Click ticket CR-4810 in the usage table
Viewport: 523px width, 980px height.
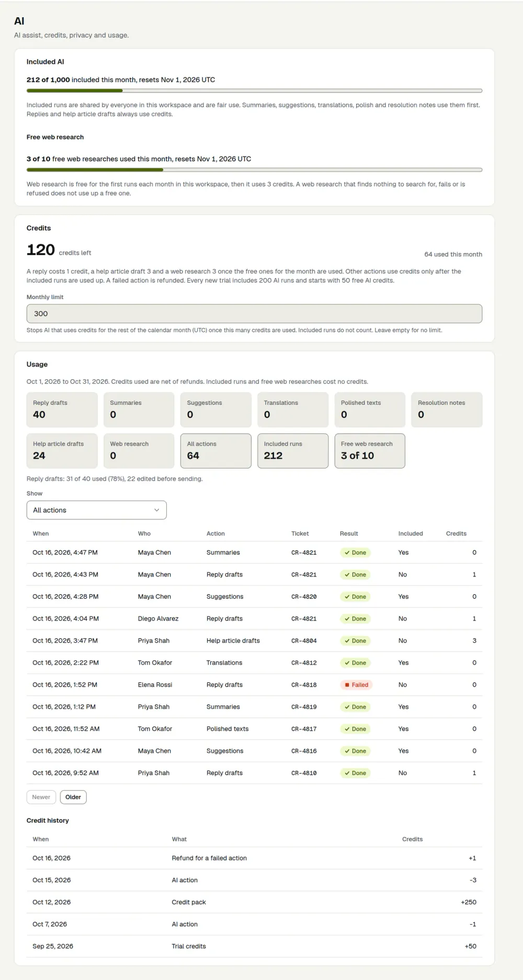304,773
